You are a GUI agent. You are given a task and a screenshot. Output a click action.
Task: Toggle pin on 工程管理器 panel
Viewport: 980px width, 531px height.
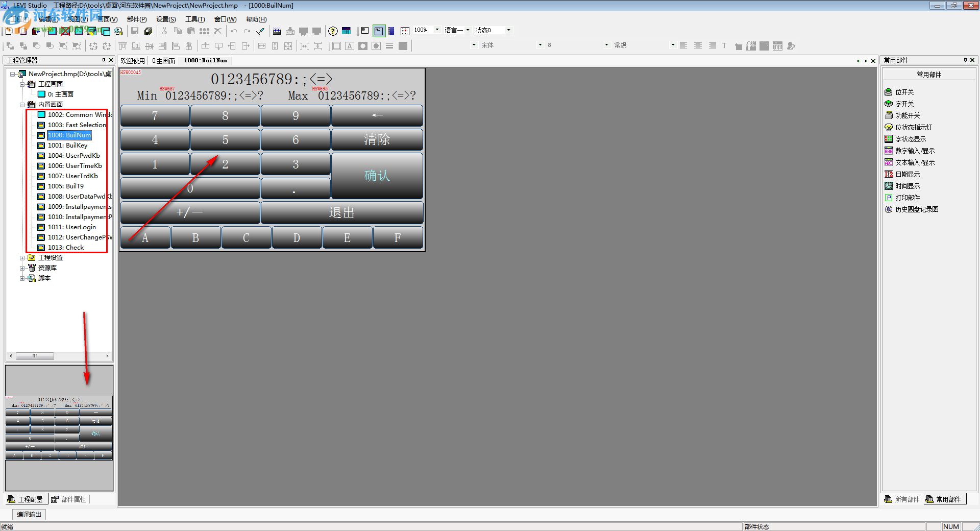pos(104,60)
